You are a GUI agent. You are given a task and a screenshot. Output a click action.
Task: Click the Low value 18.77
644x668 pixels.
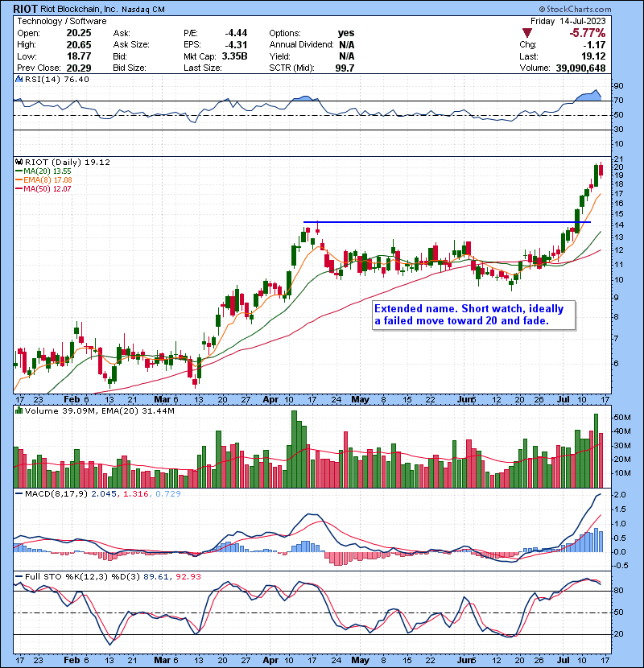[x=79, y=56]
